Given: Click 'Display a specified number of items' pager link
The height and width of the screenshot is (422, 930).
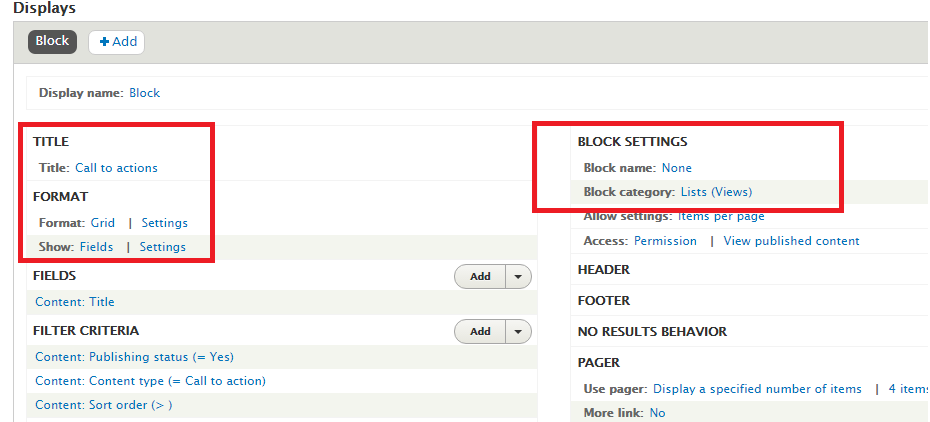Looking at the screenshot, I should pos(757,389).
